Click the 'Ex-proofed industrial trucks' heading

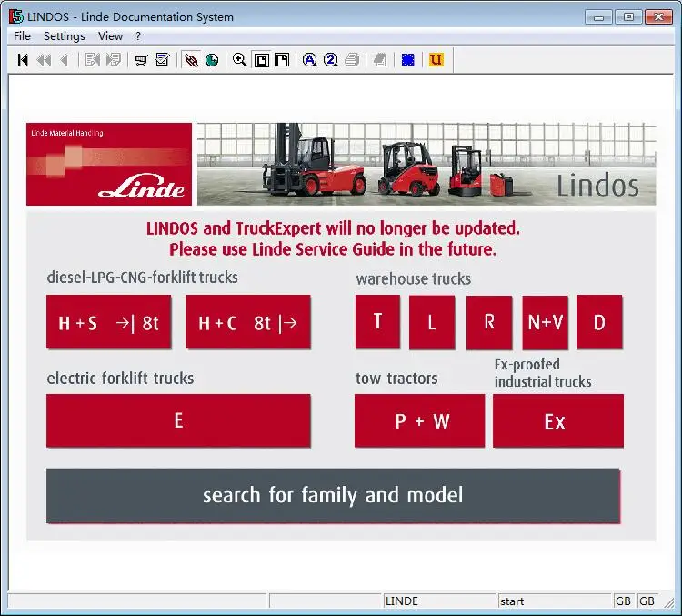point(543,373)
